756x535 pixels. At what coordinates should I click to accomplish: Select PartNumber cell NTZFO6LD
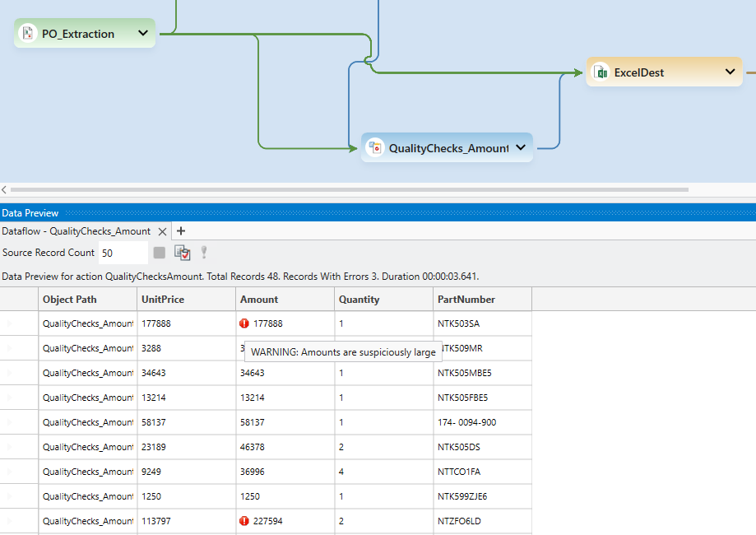[x=483, y=521]
